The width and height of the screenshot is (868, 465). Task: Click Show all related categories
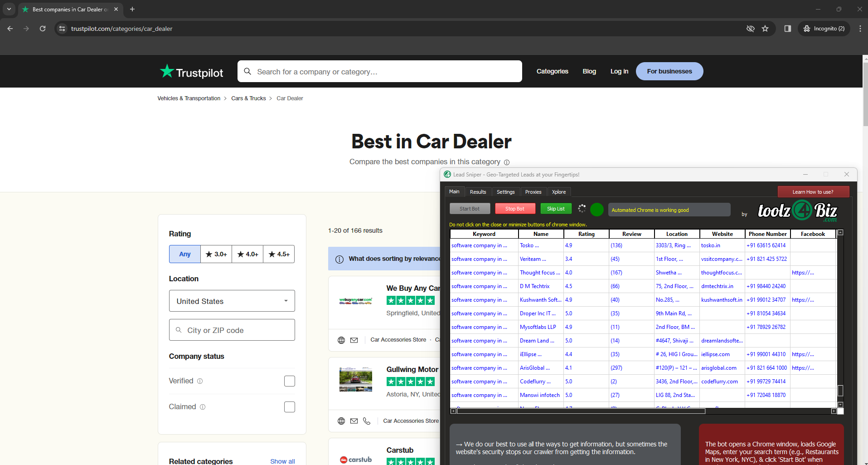(x=282, y=461)
